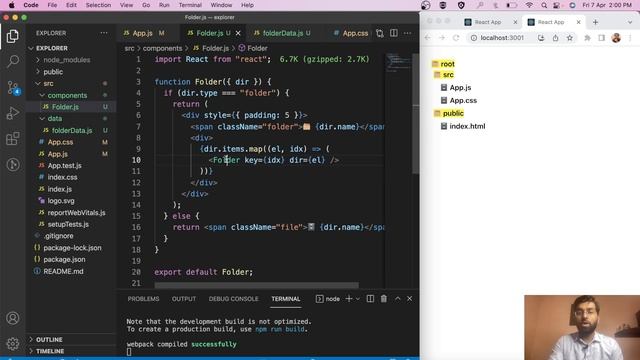Click the browser profile avatar
The image size is (640, 360).
(x=616, y=38)
